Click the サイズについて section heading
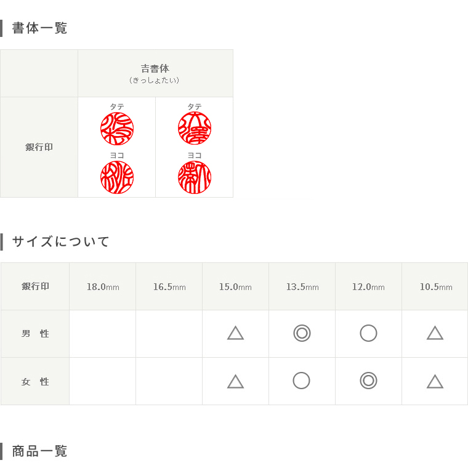The height and width of the screenshot is (476, 468). click(x=60, y=241)
